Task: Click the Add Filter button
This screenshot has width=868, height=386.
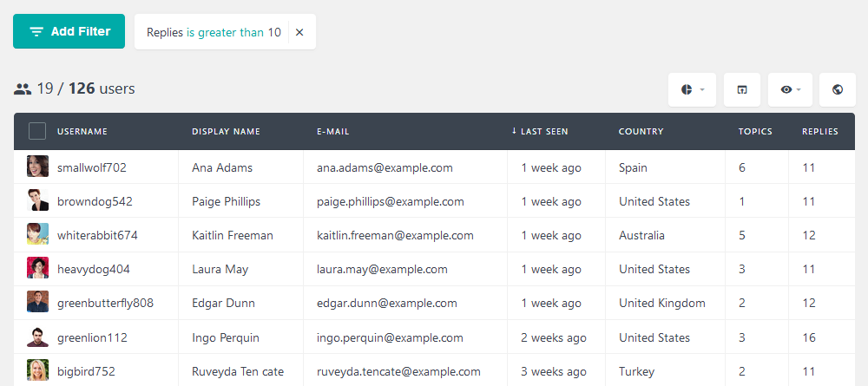Action: click(69, 31)
